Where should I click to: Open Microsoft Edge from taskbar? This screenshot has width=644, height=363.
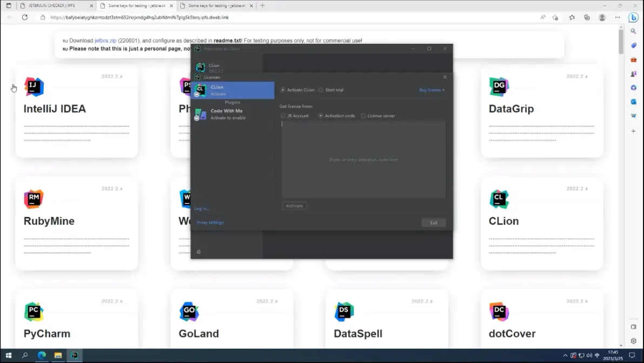42,355
